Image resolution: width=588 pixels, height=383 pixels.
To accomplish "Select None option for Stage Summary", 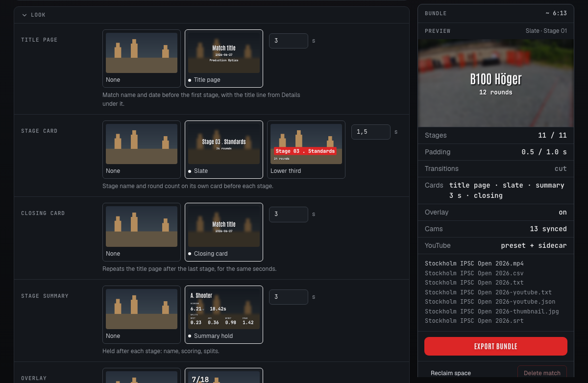I will tap(142, 314).
